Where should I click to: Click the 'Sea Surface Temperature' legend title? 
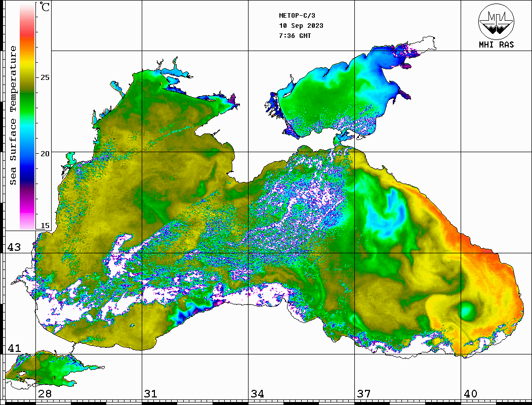tap(13, 115)
